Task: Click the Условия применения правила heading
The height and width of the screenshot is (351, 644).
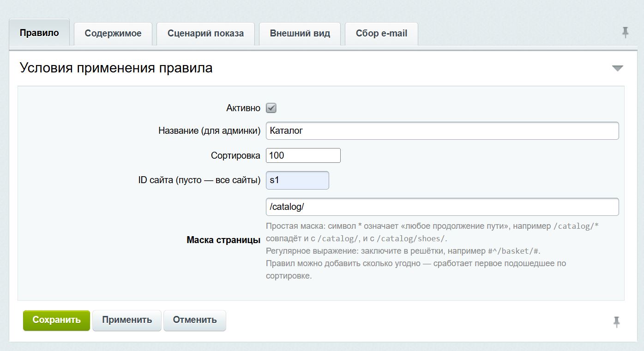Action: pos(116,68)
